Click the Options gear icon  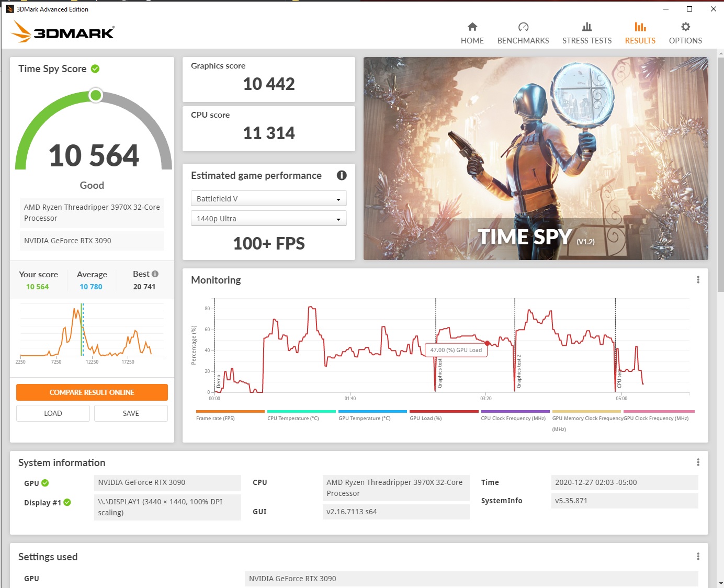click(685, 27)
